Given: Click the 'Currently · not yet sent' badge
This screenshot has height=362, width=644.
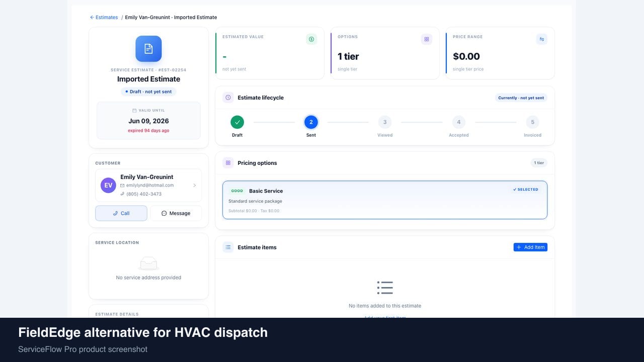Looking at the screenshot, I should point(521,98).
